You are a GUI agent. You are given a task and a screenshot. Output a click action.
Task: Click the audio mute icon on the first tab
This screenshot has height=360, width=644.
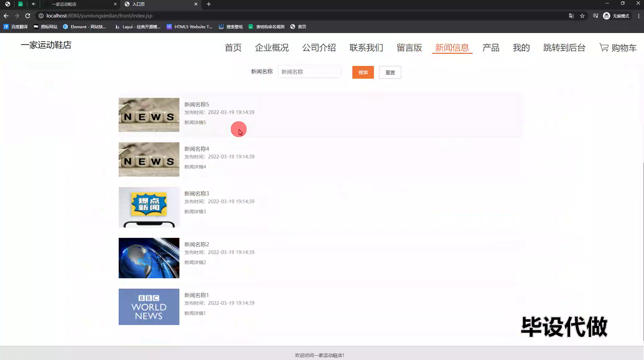(34, 4)
